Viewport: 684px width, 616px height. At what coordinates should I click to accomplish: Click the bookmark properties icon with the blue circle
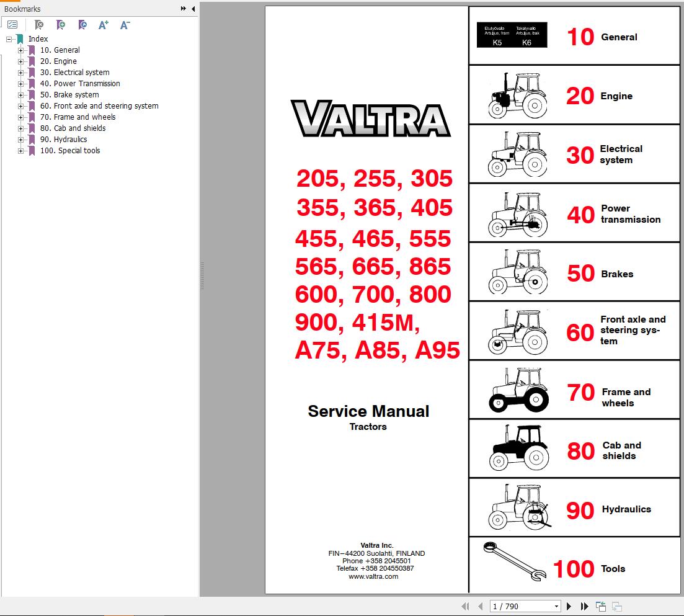click(x=82, y=25)
